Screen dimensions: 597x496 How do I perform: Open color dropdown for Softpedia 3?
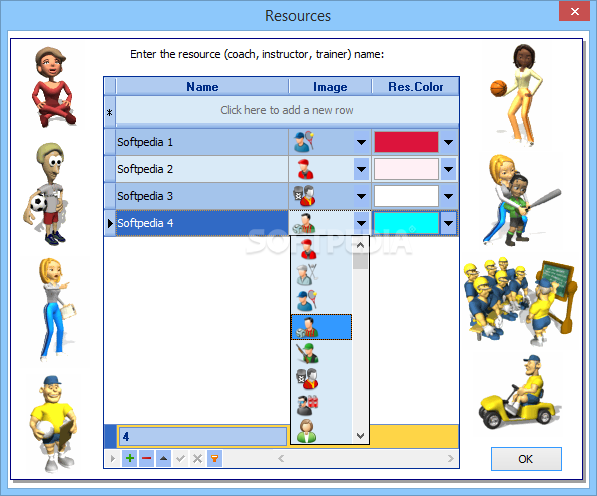[449, 196]
